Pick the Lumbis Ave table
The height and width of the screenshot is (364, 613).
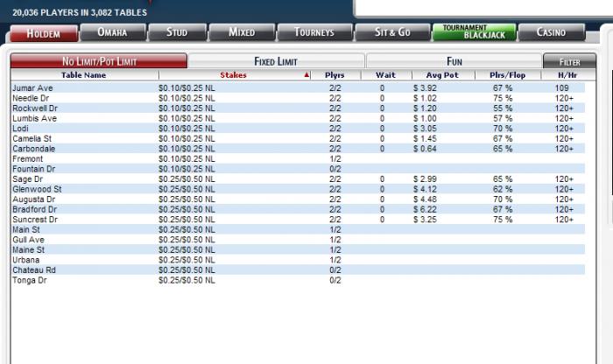(x=298, y=118)
